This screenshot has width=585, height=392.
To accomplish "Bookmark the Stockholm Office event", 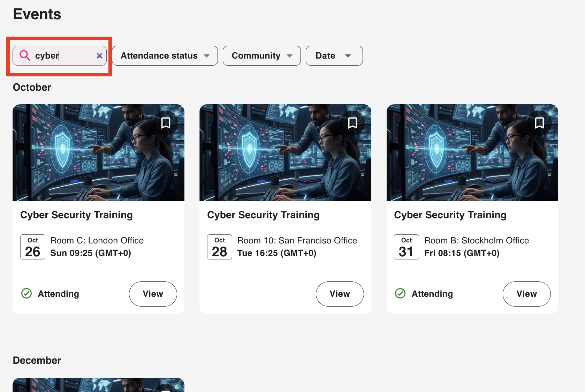I will coord(539,123).
